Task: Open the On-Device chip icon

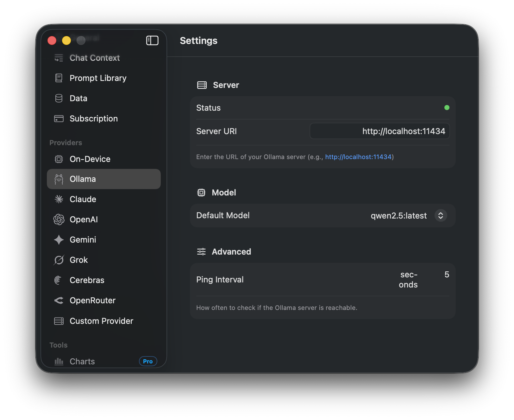Action: 59,159
